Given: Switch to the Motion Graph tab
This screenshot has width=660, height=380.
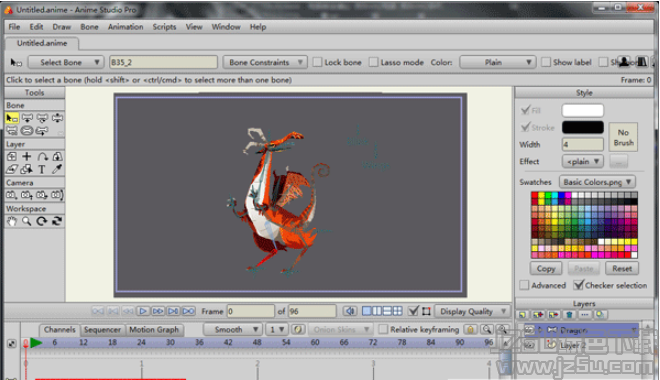Looking at the screenshot, I should pos(154,330).
